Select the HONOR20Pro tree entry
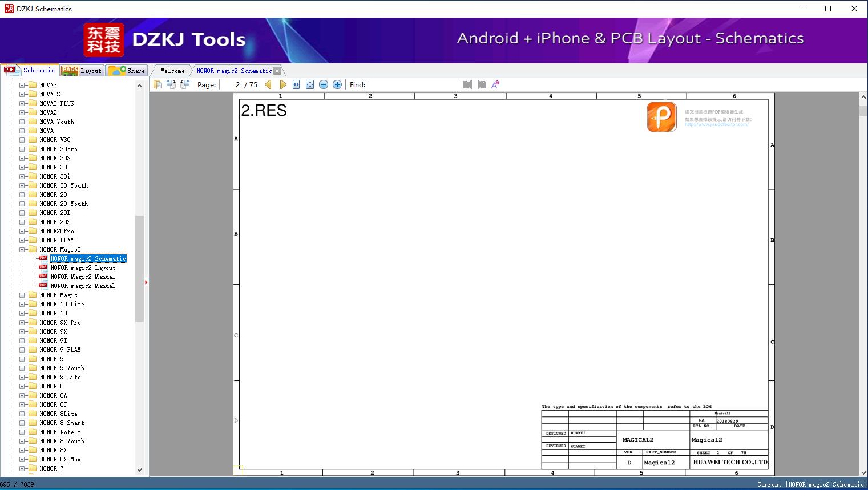This screenshot has height=490, width=868. pyautogui.click(x=56, y=231)
